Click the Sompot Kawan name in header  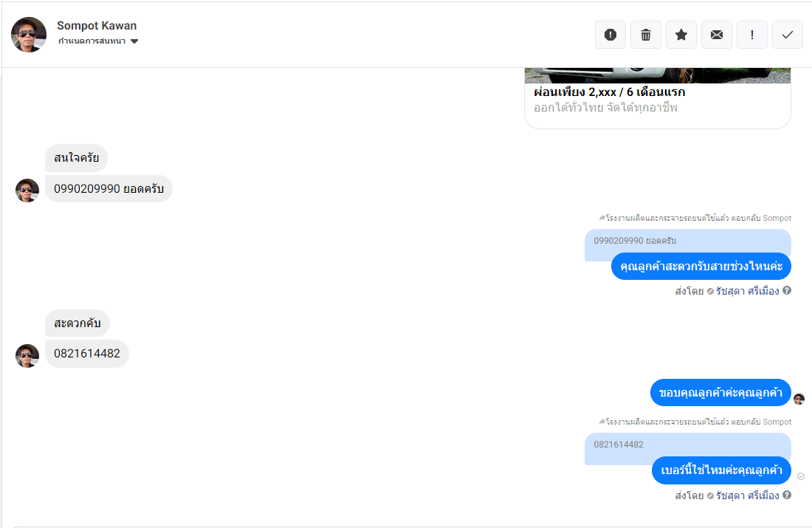pos(97,25)
